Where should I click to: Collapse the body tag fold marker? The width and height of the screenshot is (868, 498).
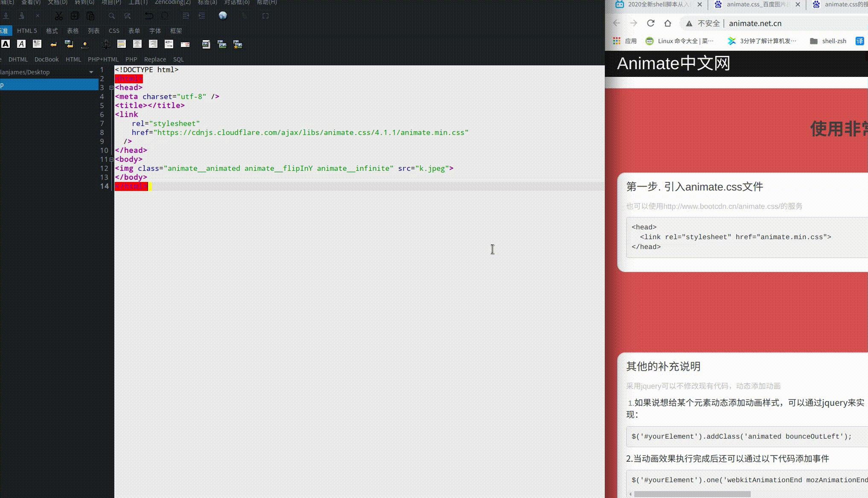pos(111,159)
